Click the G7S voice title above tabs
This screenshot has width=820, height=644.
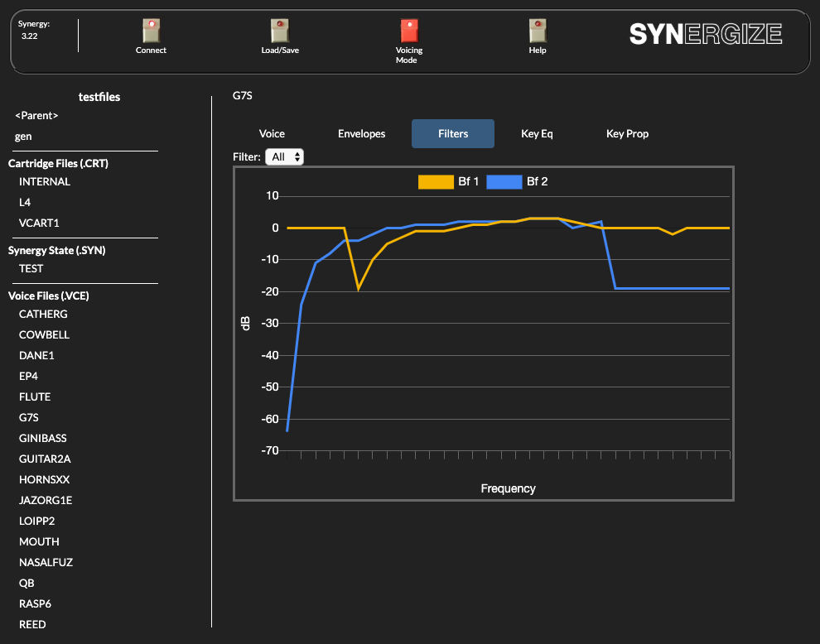243,96
